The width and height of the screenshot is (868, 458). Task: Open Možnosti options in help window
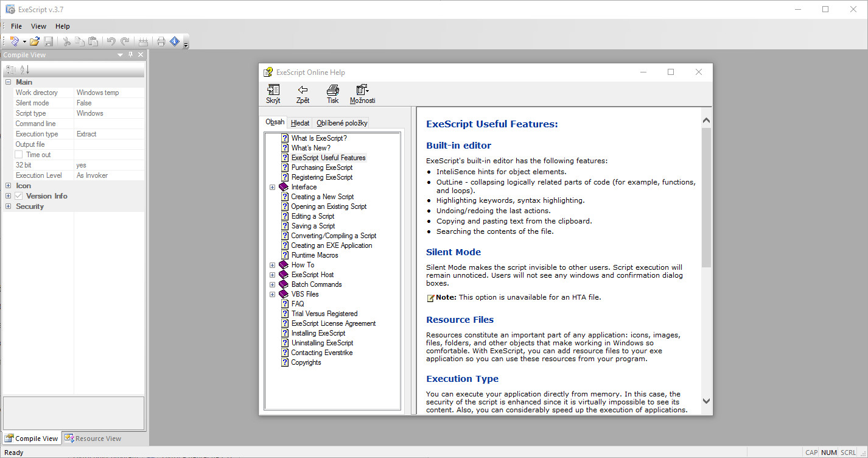[x=362, y=94]
